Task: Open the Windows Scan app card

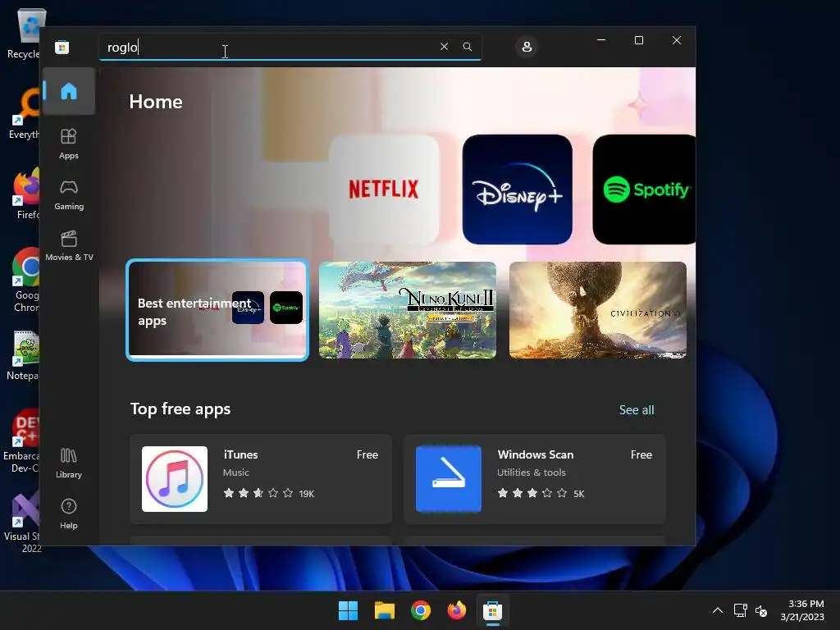Action: pos(535,479)
